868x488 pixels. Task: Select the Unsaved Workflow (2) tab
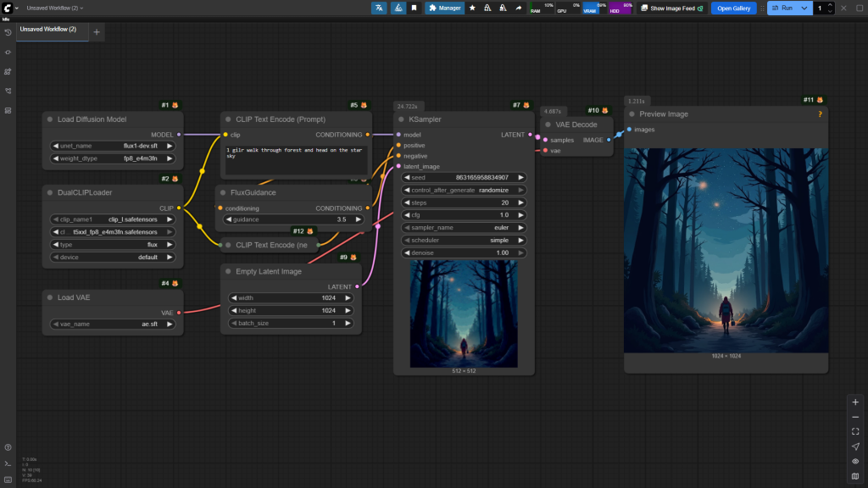point(48,30)
